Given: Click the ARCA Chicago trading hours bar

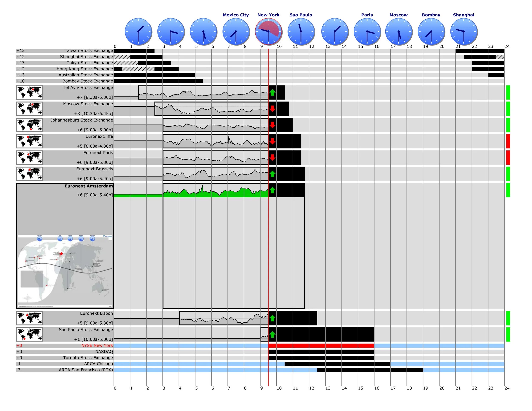Looking at the screenshot, I should (337, 364).
